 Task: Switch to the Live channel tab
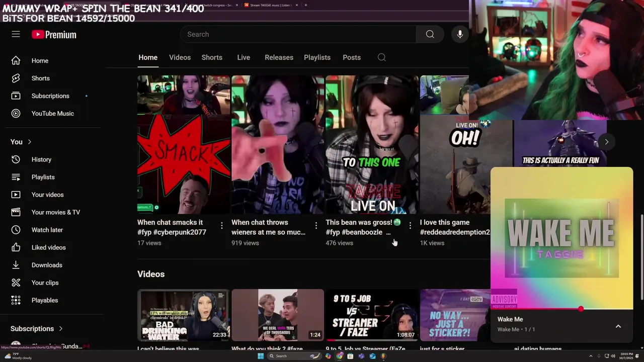click(x=244, y=57)
